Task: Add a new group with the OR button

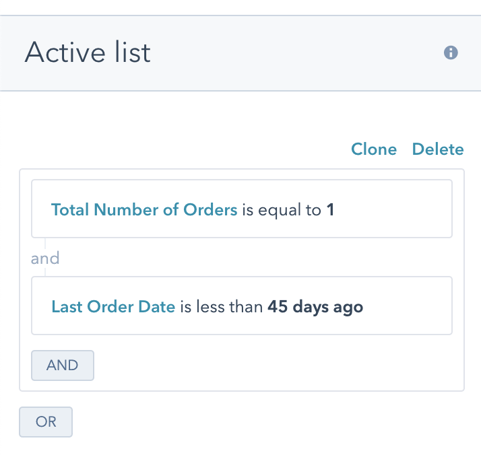Action: coord(46,422)
